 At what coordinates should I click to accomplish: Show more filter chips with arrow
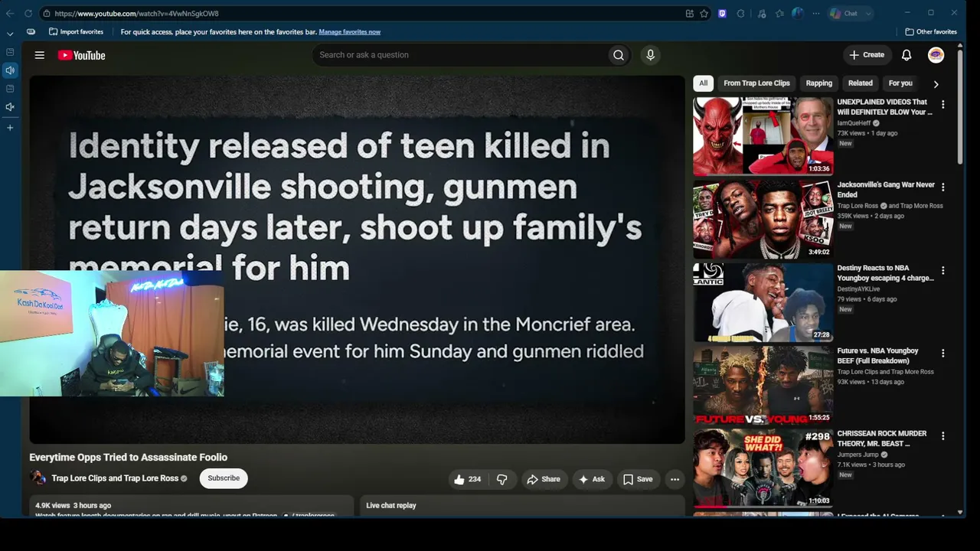point(936,84)
